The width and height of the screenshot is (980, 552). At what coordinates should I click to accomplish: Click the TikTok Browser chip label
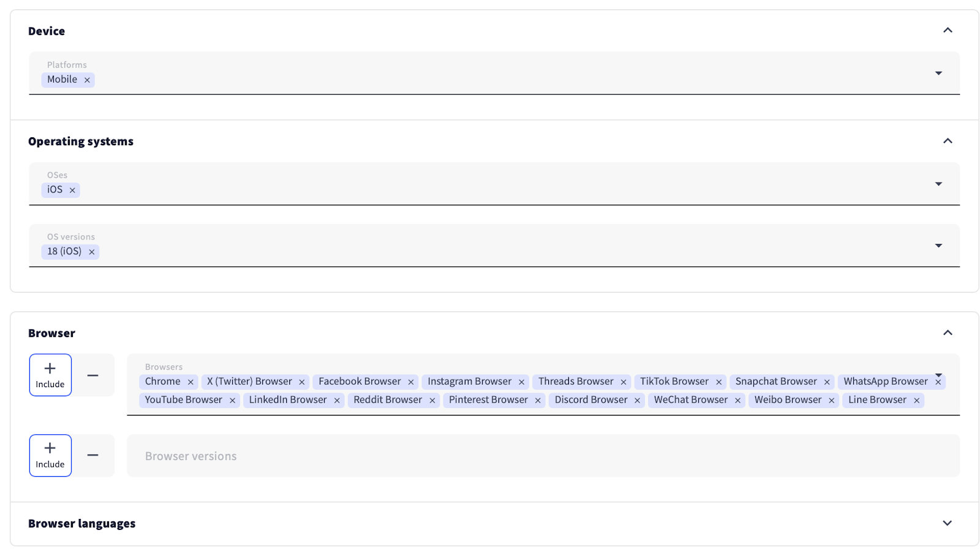pos(674,382)
